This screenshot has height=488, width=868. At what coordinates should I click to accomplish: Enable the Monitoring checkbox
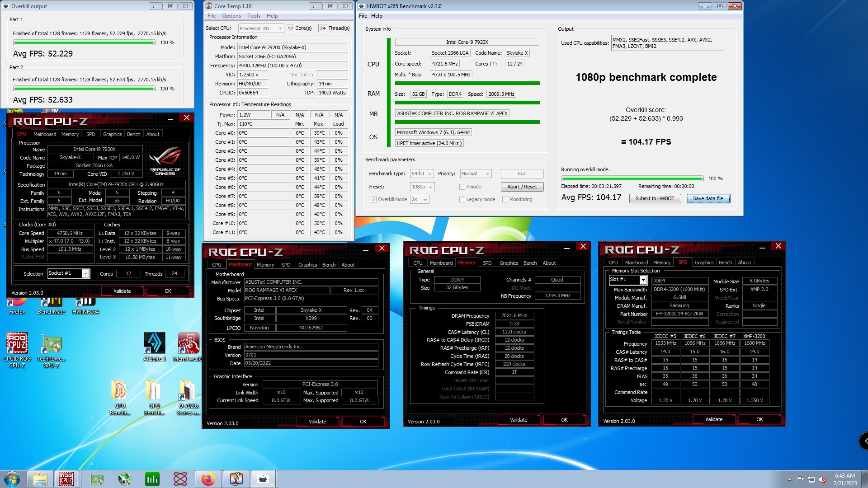click(x=505, y=199)
